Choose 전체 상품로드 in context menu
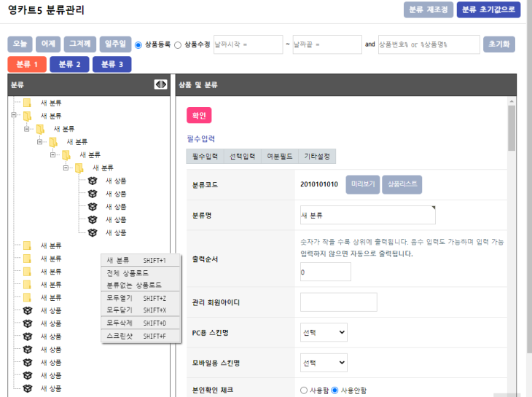The width and height of the screenshot is (532, 397). [x=141, y=273]
